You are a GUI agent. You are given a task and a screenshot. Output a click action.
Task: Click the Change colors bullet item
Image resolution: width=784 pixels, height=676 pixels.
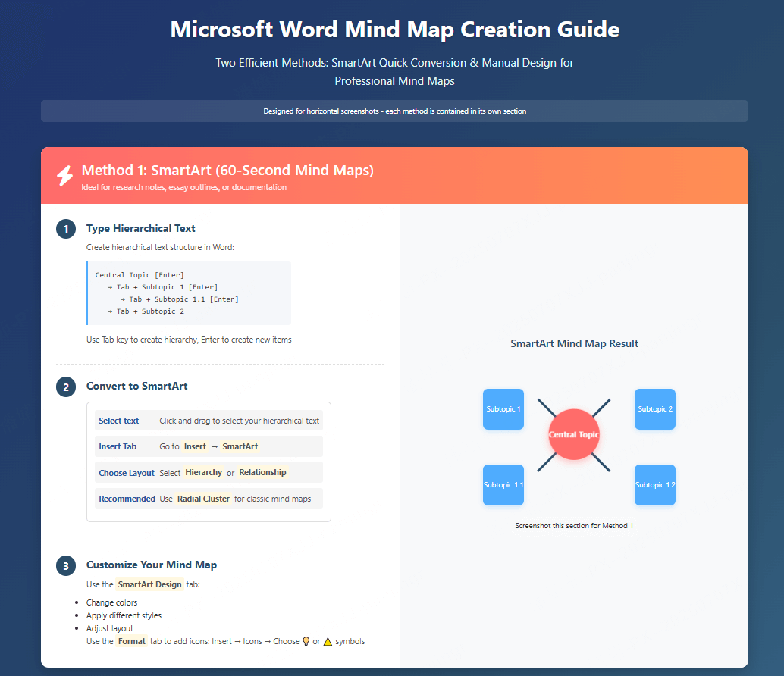(111, 602)
